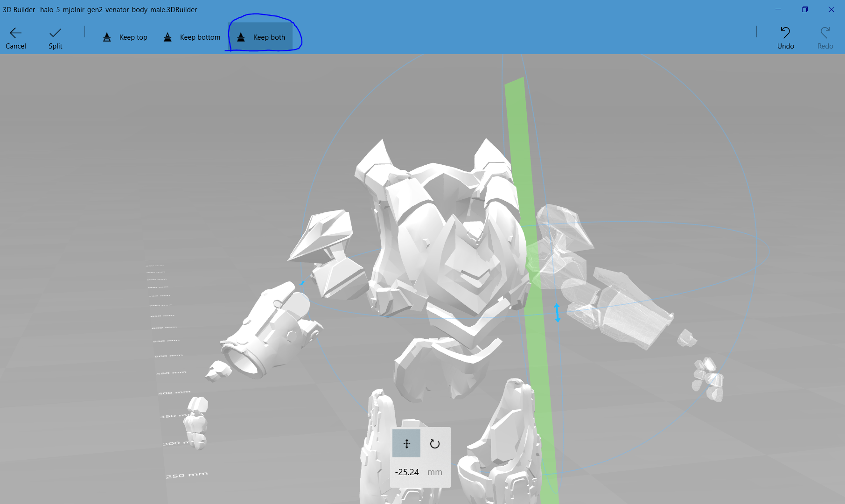Close the 3D Builder window
The height and width of the screenshot is (504, 845).
pos(831,9)
